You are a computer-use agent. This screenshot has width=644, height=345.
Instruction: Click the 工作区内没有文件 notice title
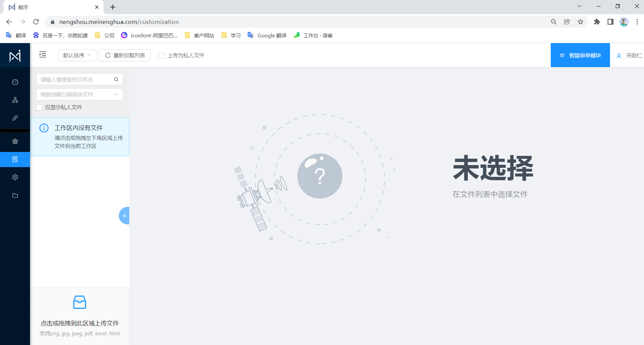point(79,128)
